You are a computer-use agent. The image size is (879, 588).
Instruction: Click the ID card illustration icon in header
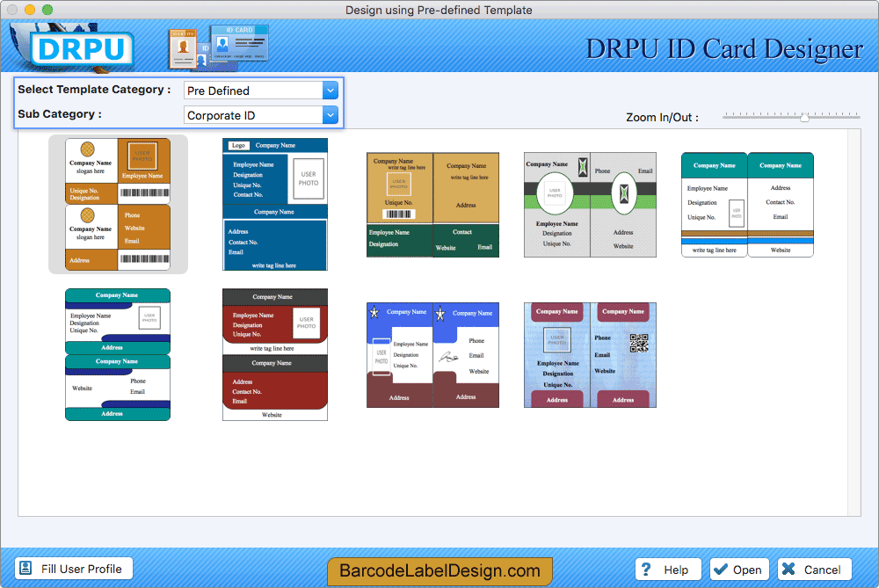[219, 48]
